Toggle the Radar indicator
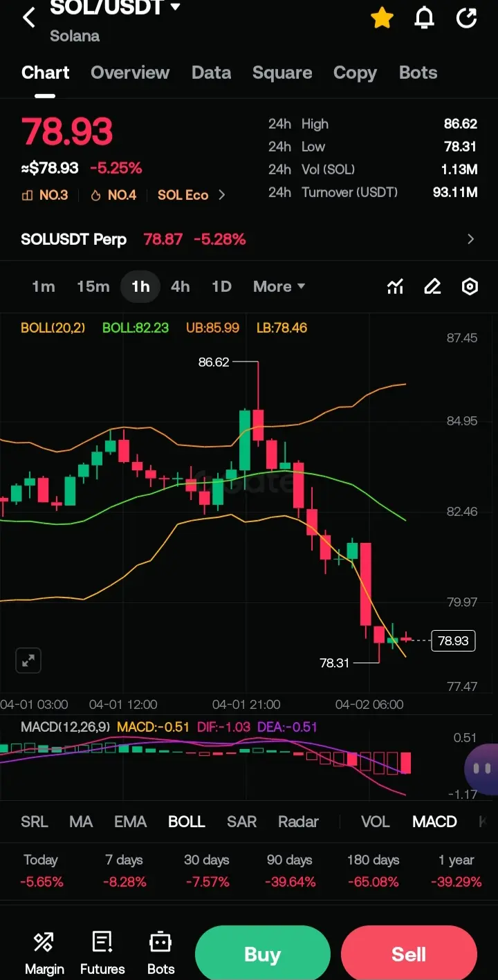The image size is (498, 980). click(x=298, y=822)
